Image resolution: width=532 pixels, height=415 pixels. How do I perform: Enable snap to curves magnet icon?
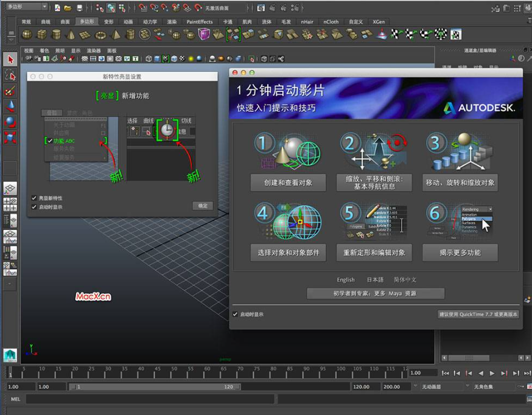coord(154,8)
